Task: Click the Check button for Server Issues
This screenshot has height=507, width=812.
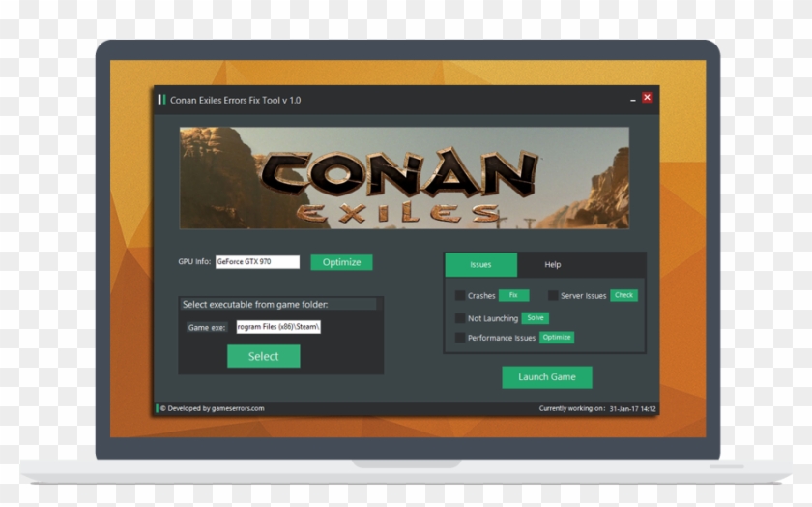Action: click(624, 295)
